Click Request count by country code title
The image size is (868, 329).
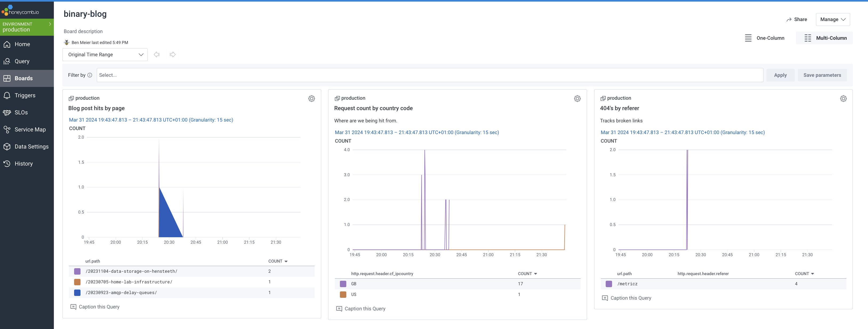[x=373, y=108]
